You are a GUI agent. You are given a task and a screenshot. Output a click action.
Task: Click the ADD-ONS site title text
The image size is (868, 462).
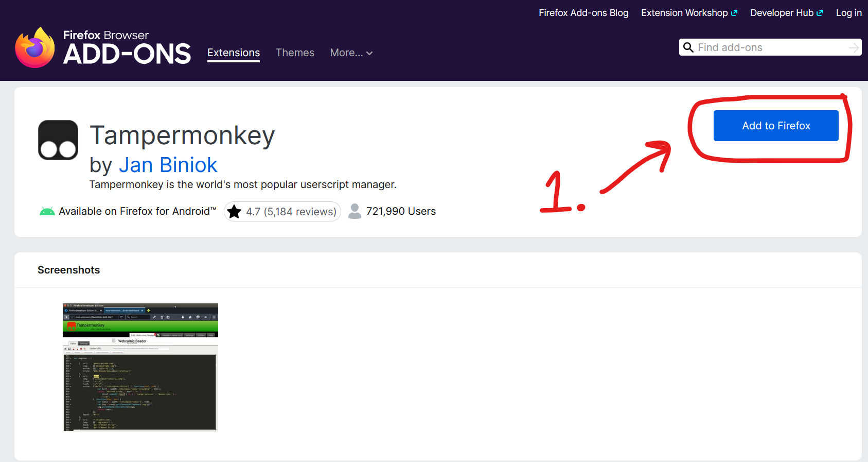pos(127,55)
